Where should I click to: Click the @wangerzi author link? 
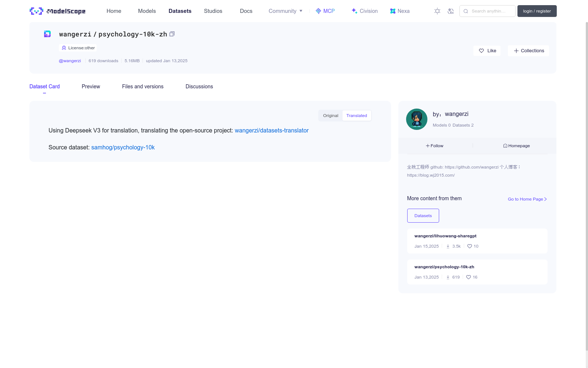(x=70, y=61)
